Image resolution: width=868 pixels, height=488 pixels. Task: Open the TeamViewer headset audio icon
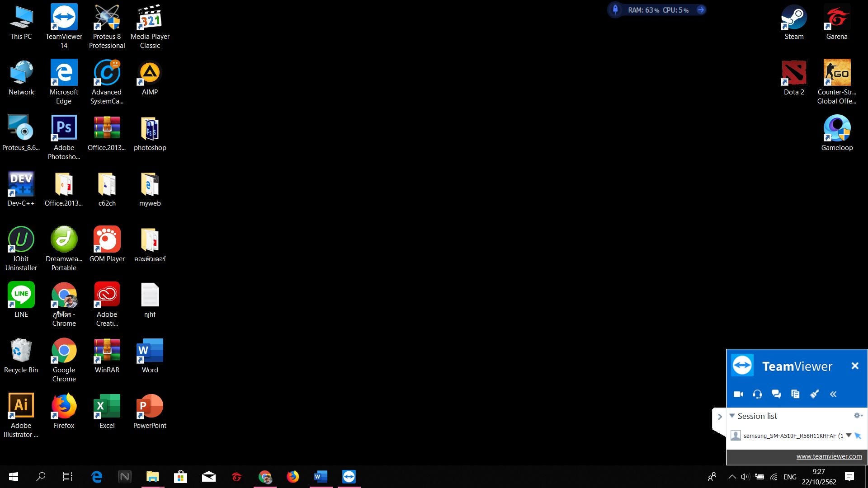pos(757,394)
